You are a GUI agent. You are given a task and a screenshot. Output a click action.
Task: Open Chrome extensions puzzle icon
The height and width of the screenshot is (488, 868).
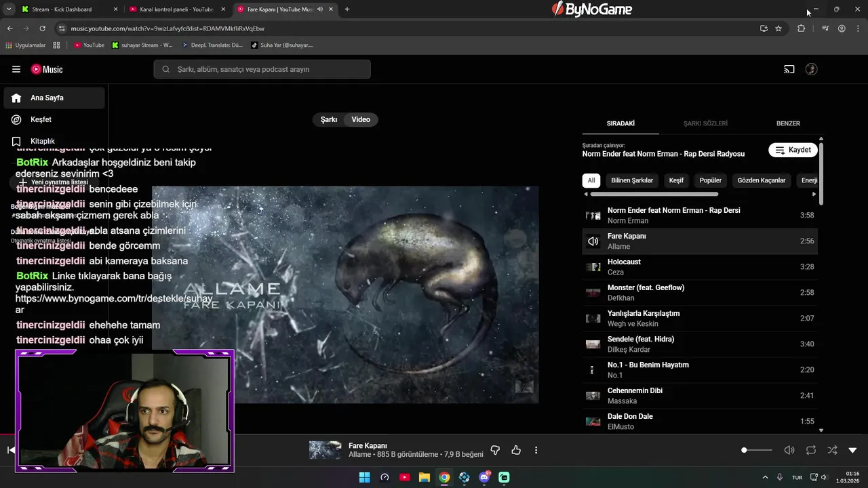802,28
